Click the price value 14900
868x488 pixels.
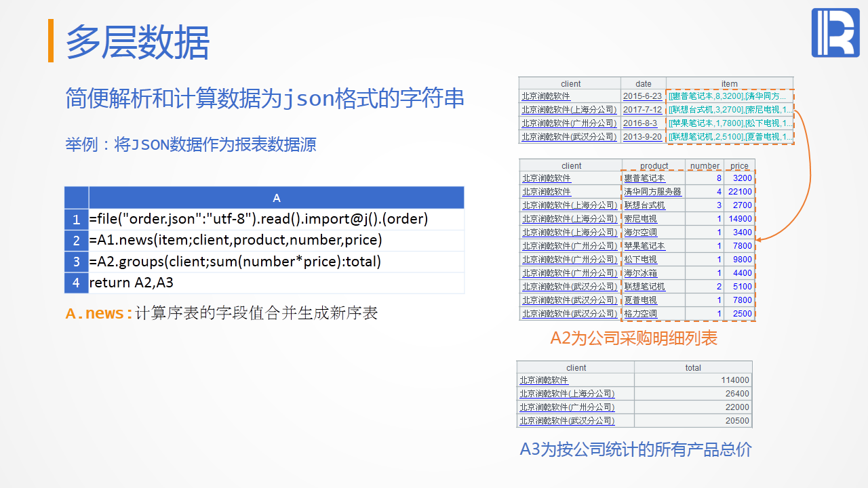[x=741, y=219]
